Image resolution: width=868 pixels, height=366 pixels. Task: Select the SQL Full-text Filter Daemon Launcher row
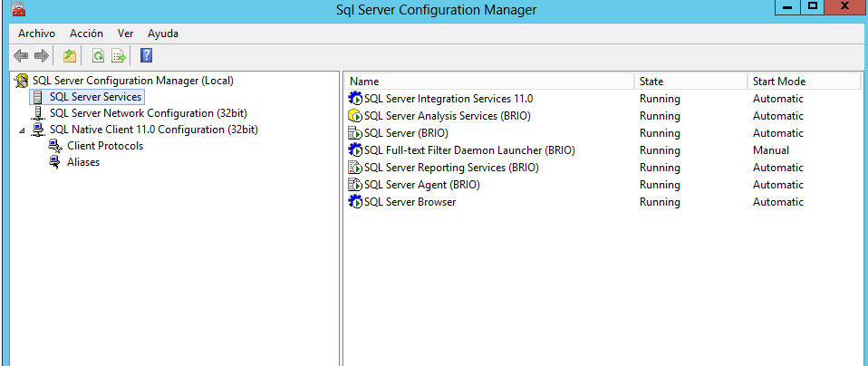pyautogui.click(x=469, y=150)
